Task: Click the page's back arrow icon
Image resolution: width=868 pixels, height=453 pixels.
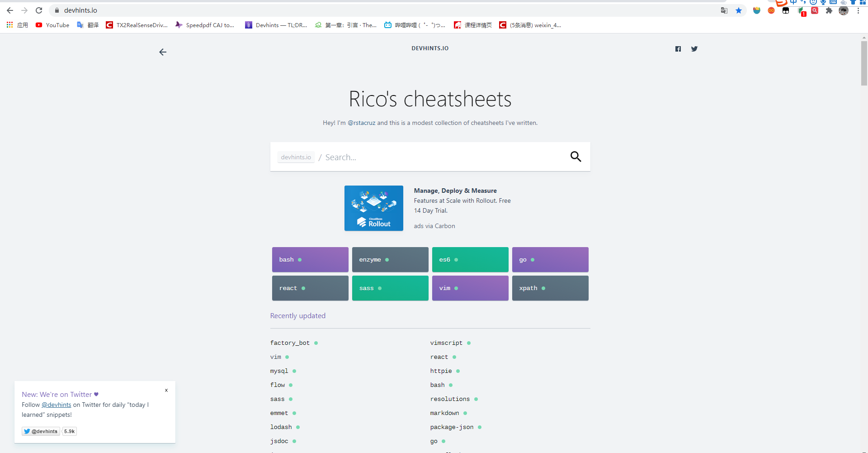Action: (x=163, y=52)
